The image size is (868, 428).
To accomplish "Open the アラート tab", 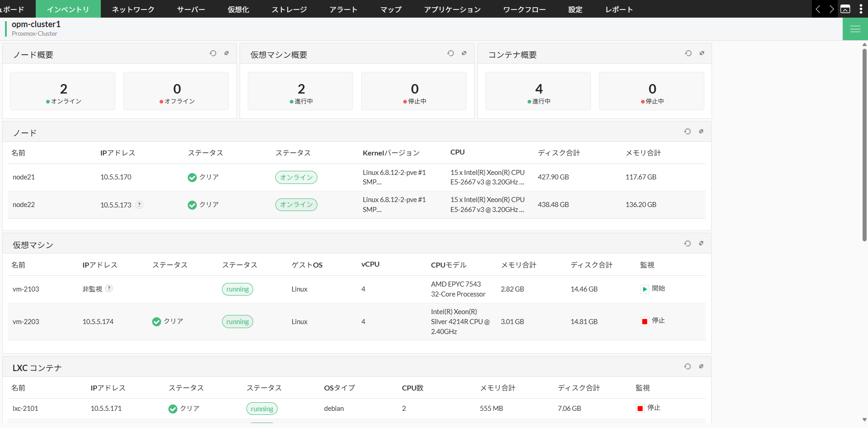I will coord(344,9).
